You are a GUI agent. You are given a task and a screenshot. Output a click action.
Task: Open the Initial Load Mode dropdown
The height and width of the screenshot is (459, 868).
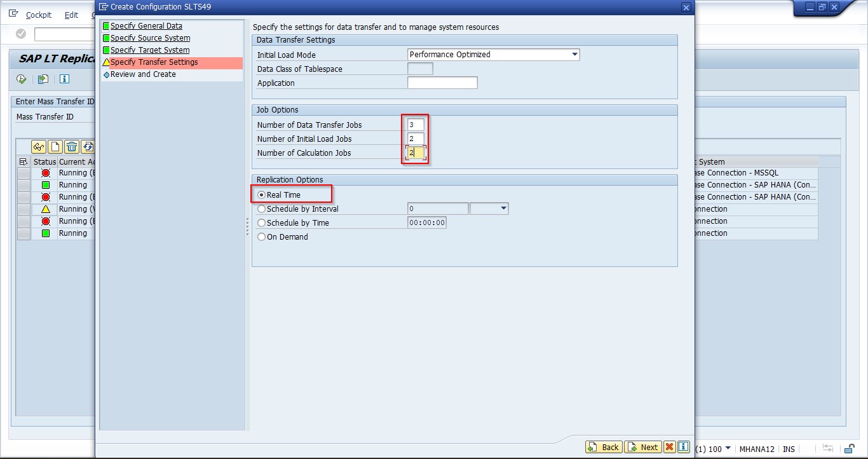574,55
